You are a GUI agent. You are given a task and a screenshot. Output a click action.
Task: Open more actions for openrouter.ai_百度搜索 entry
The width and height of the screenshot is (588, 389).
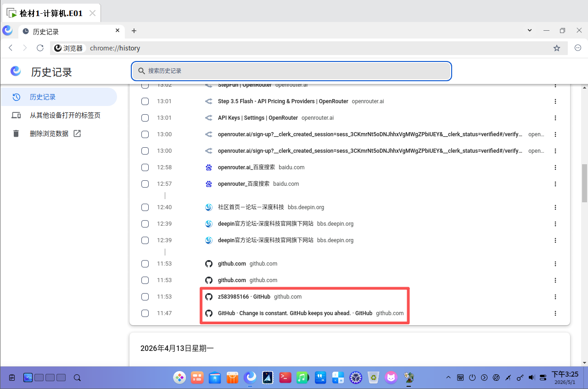coord(555,167)
